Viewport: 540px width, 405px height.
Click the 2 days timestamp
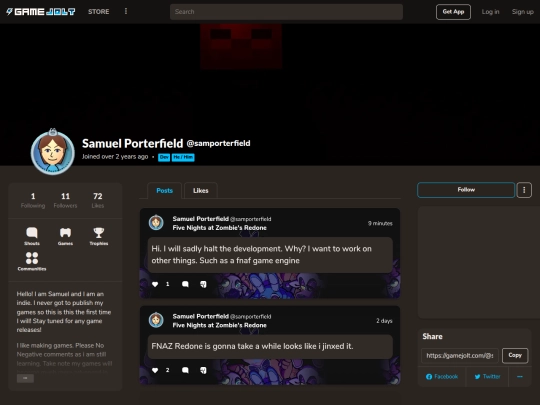pyautogui.click(x=384, y=321)
